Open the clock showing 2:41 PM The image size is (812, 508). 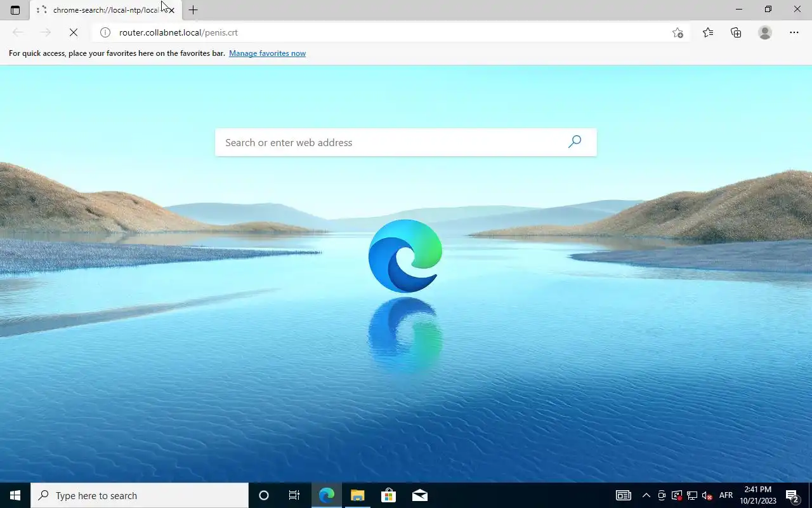[758, 495]
